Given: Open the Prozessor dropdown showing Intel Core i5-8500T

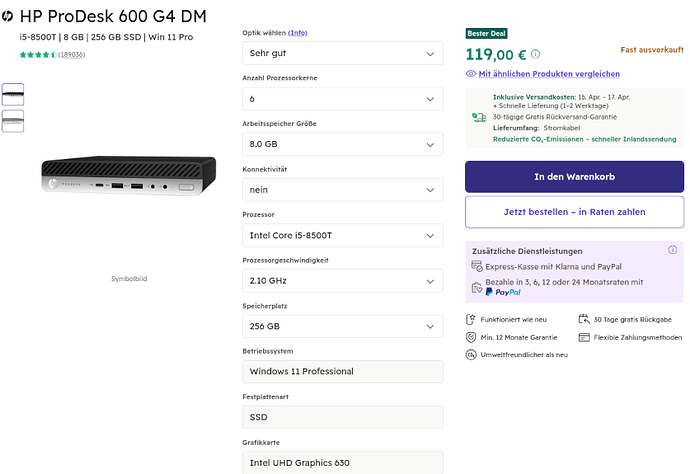Looking at the screenshot, I should click(x=342, y=235).
